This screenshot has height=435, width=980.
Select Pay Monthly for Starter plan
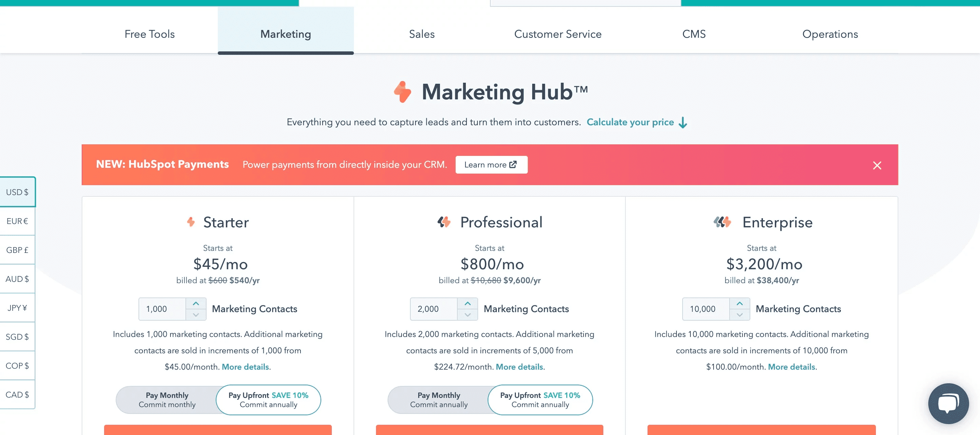[167, 400]
